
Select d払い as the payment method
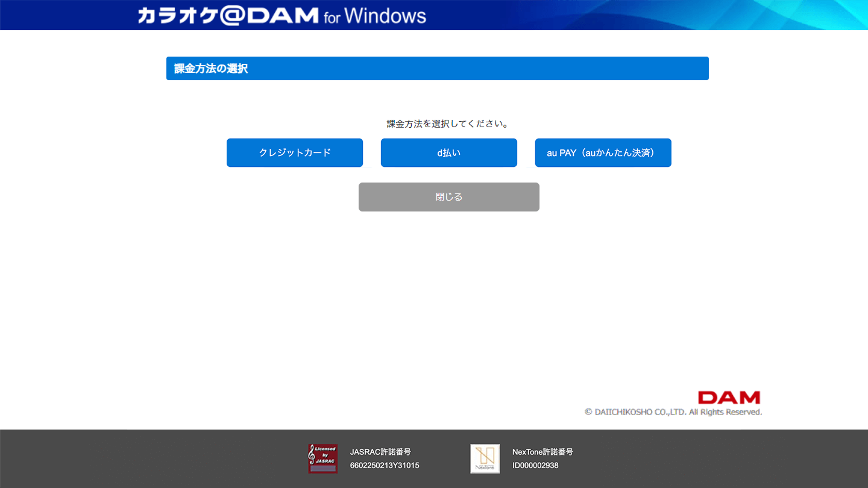click(448, 152)
